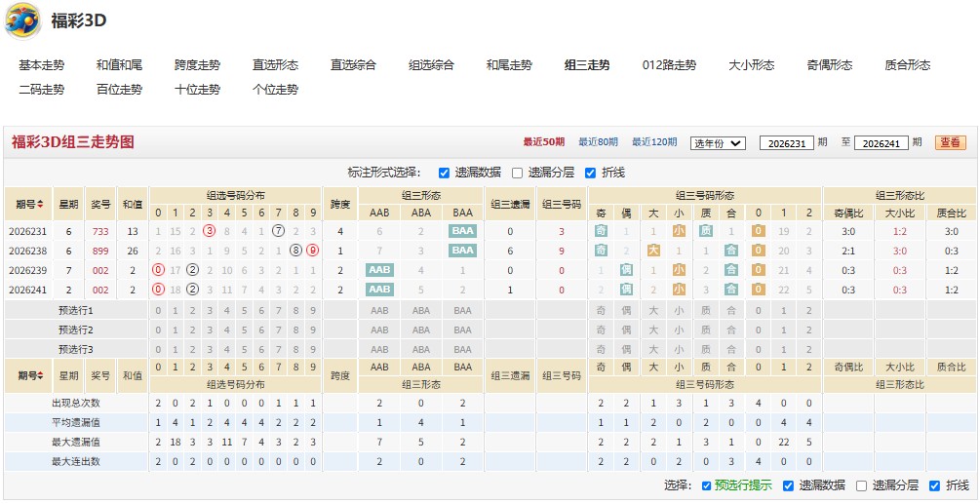Click the 福彩3D logo icon
Viewport: 980px width, 504px height.
tap(23, 21)
